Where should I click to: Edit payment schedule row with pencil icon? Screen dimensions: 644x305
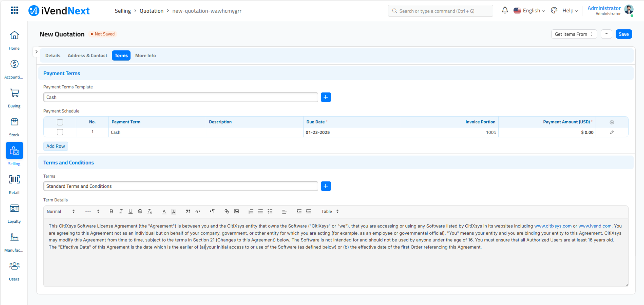click(612, 132)
